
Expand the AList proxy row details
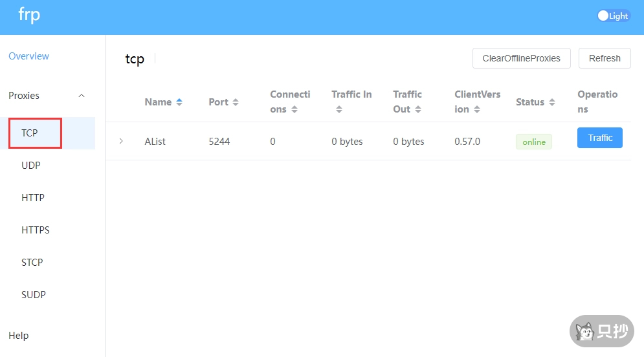121,141
